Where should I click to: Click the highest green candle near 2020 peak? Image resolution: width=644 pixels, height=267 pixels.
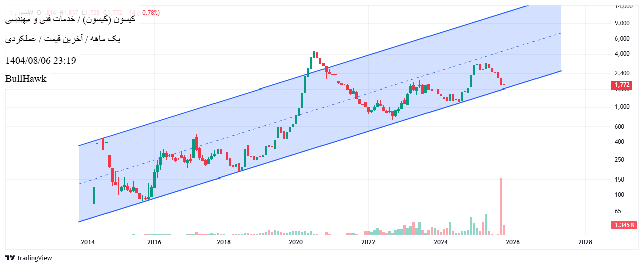[x=314, y=54]
